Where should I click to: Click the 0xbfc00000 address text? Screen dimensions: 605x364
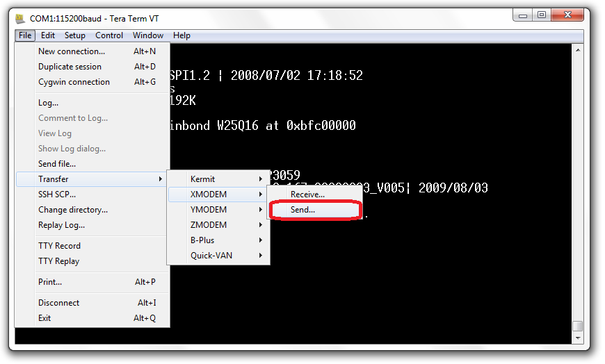321,126
